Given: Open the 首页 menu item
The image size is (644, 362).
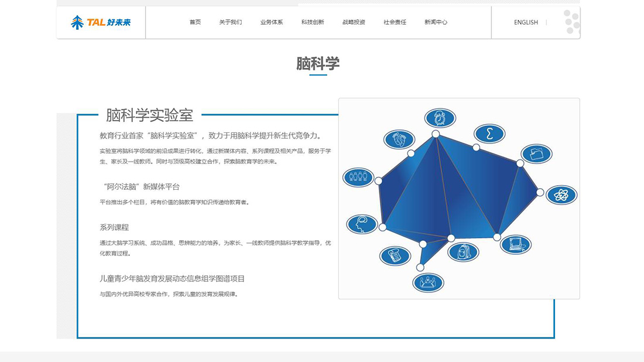Looking at the screenshot, I should pyautogui.click(x=194, y=22).
